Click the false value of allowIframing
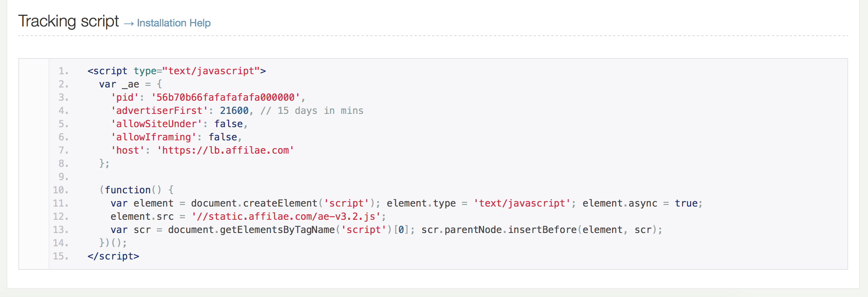868x297 pixels. pos(223,137)
